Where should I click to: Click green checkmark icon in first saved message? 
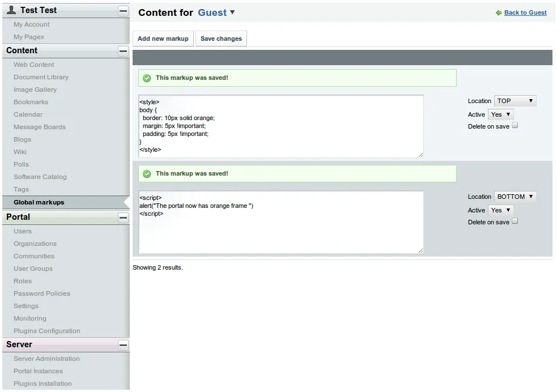147,78
